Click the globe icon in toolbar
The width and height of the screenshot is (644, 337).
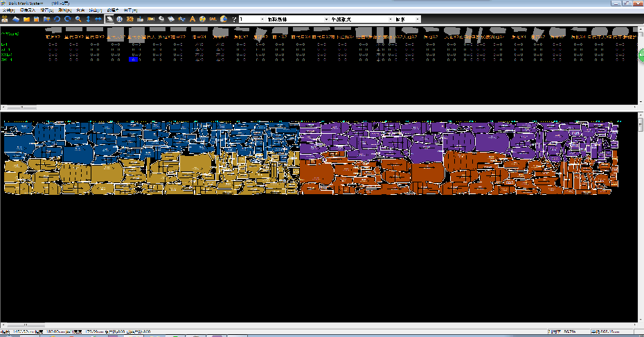[x=223, y=19]
